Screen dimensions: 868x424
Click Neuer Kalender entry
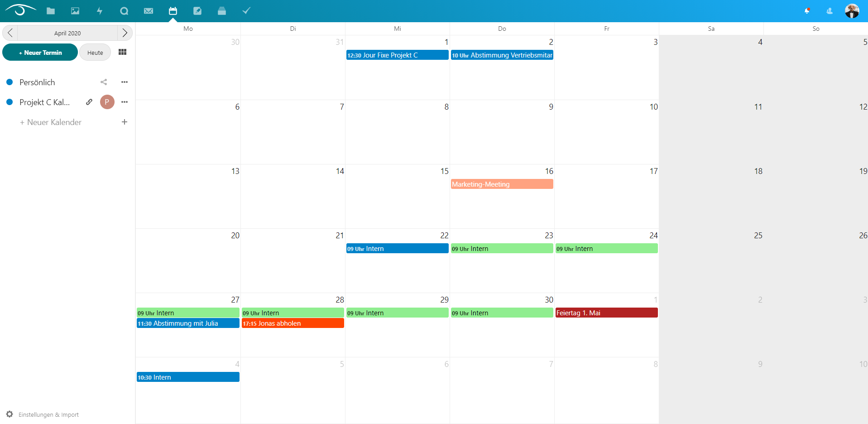(51, 122)
